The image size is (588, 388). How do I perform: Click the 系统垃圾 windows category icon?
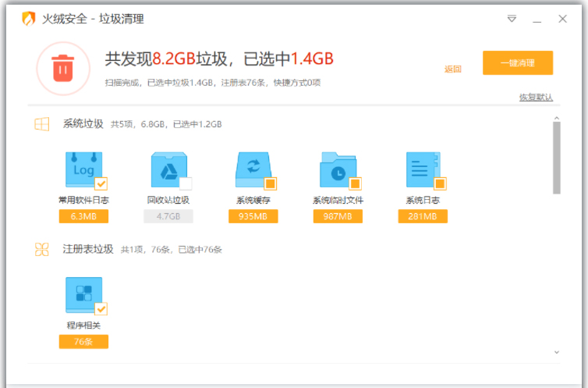[41, 124]
